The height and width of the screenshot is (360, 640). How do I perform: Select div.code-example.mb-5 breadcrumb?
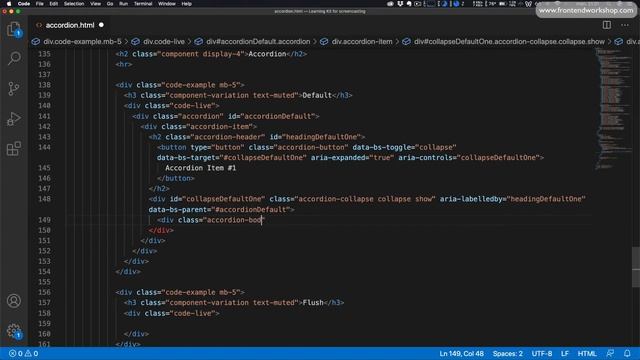point(82,42)
